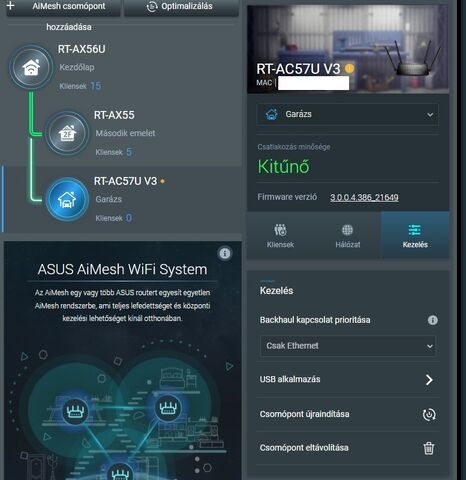This screenshot has height=480, width=466.
Task: Click the orange warning icon beside RT-AC57U V3 title
Action: point(349,68)
